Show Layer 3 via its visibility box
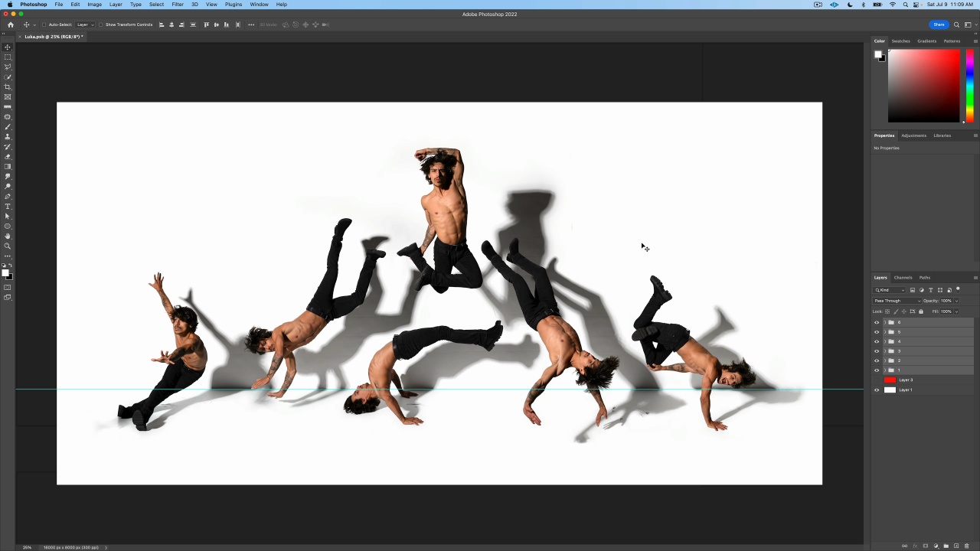The width and height of the screenshot is (980, 551). (x=877, y=380)
